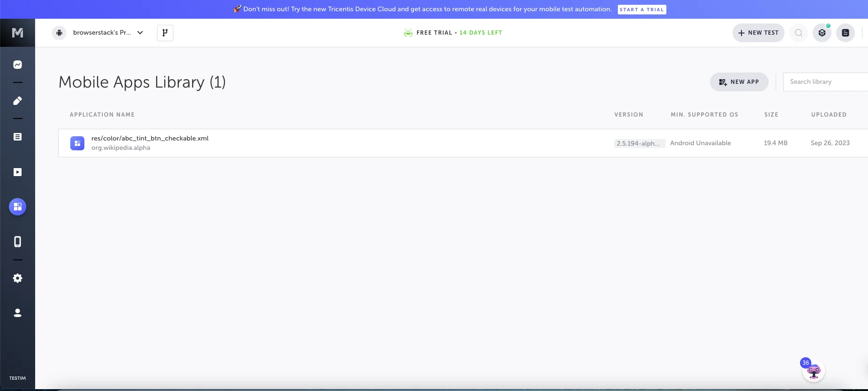Open the chat bot widget with 36 badge

point(813,371)
